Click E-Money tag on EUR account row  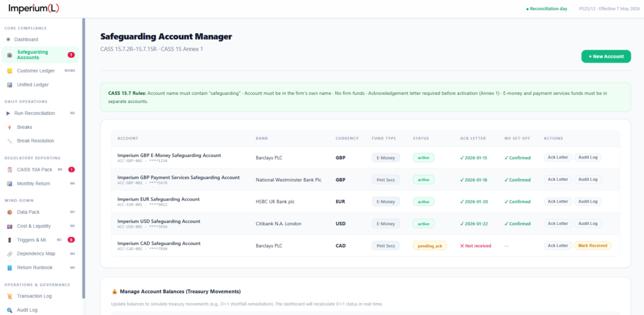386,202
